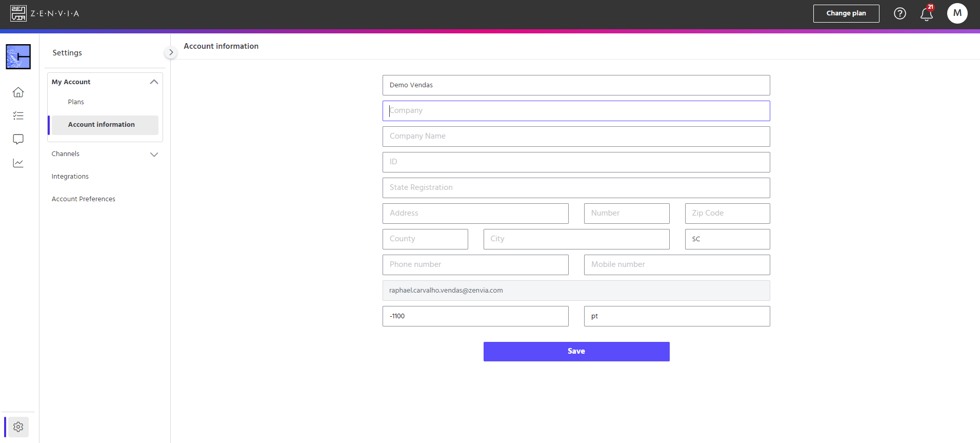Expand the Channels section

[154, 154]
